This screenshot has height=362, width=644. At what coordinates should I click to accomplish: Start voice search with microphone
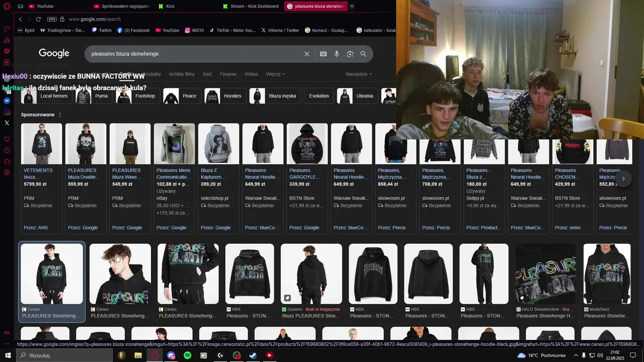(337, 54)
